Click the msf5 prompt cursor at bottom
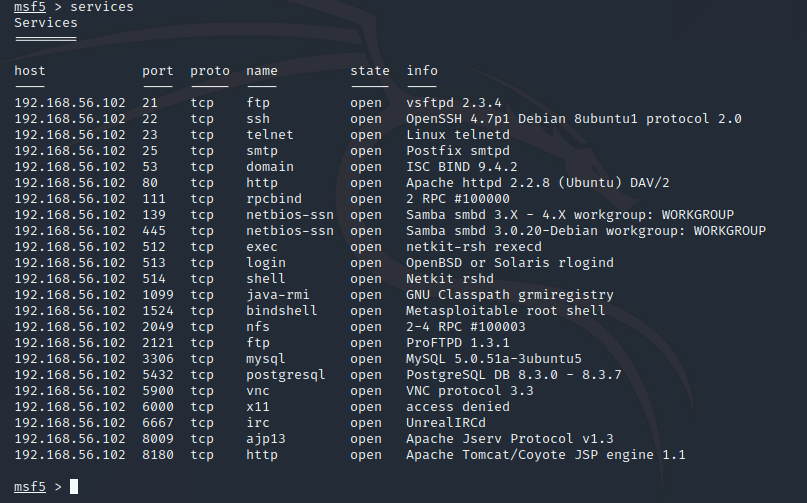Screen dimensions: 807x503 coord(74,487)
